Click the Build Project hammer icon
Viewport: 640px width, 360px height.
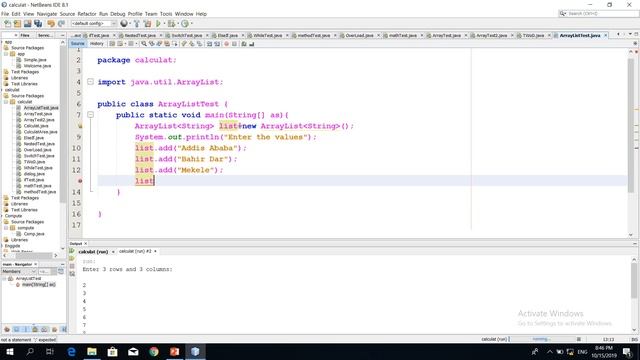(137, 24)
